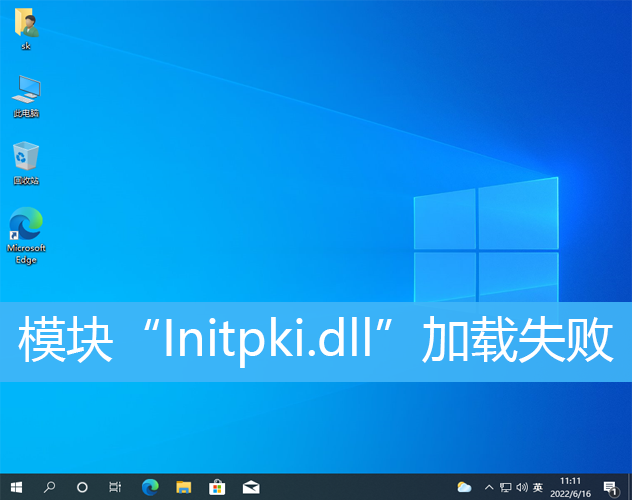Select the 回收站 recycle bin icon

[x=26, y=162]
